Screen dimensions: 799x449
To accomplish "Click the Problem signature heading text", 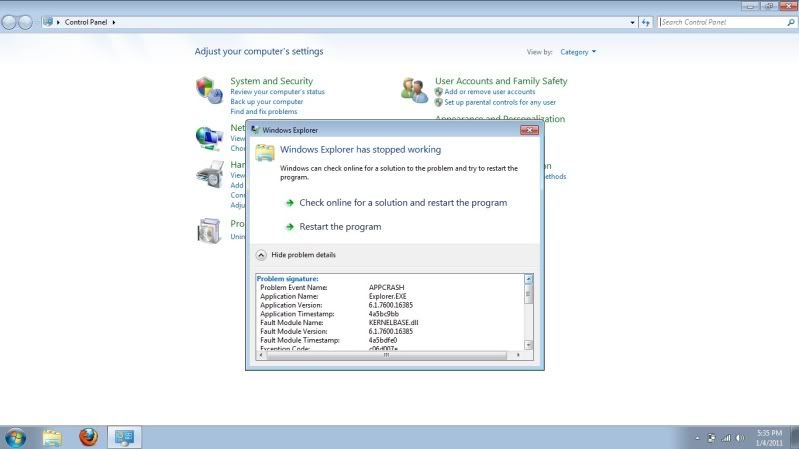I will pos(287,279).
